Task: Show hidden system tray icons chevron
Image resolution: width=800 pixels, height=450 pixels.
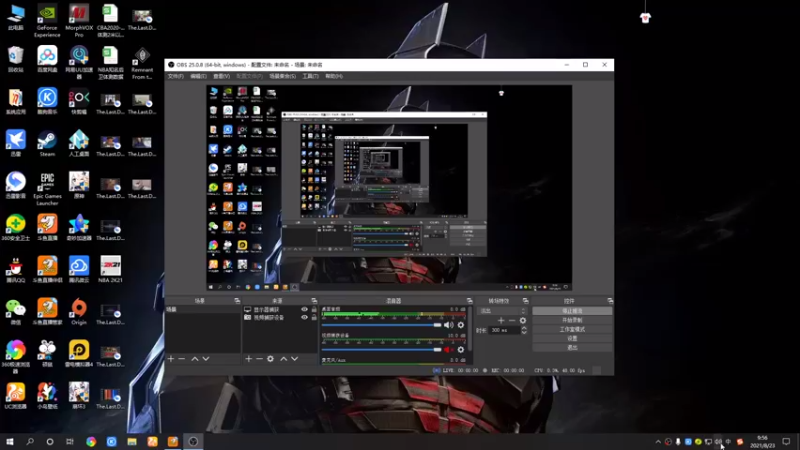Action: tap(658, 442)
